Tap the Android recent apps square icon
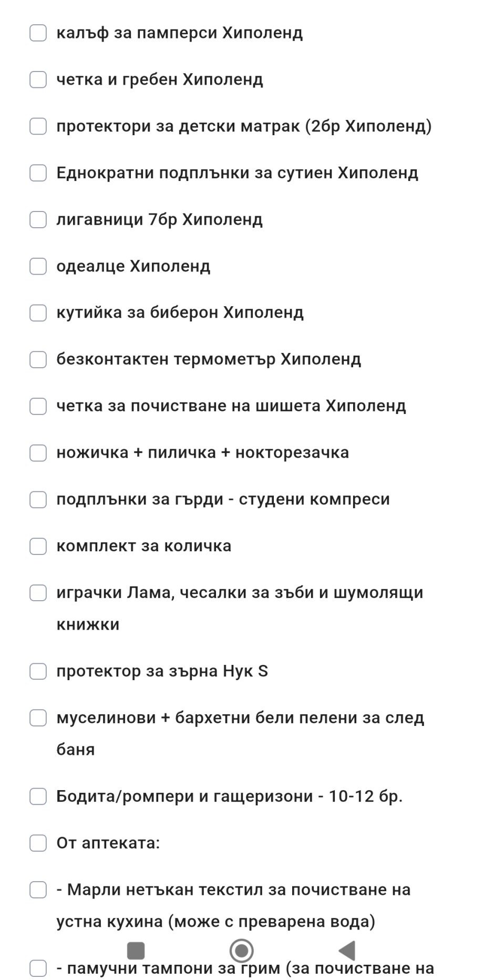Image resolution: width=484 pixels, height=980 pixels. pyautogui.click(x=136, y=951)
